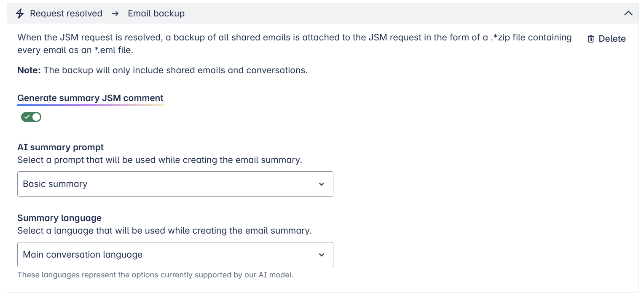Click the arrow icon before Email backup

pyautogui.click(x=115, y=13)
